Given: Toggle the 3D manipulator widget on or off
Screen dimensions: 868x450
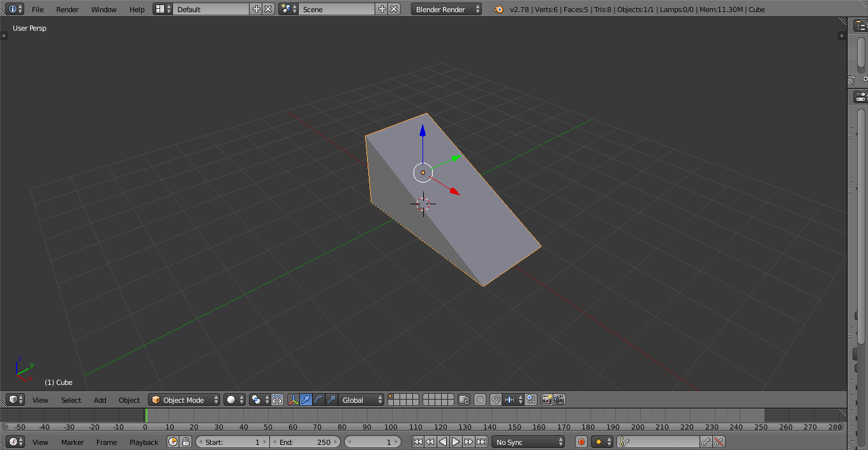Looking at the screenshot, I should point(294,400).
